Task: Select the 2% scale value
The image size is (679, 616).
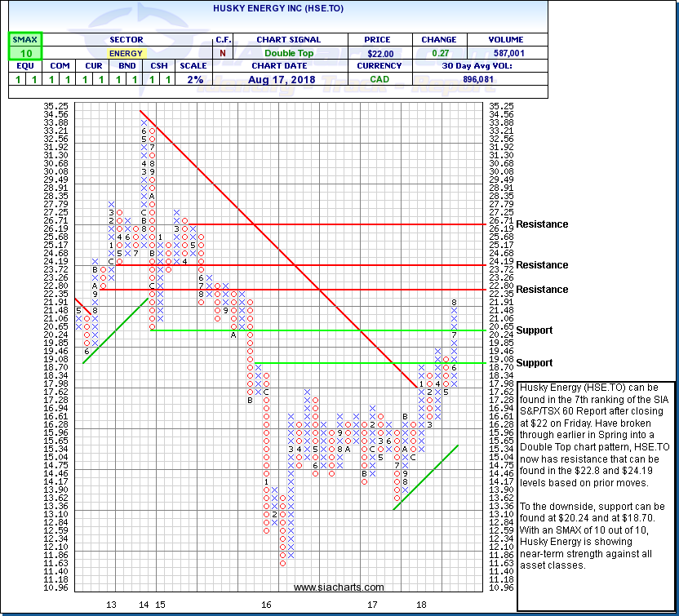Action: [195, 80]
